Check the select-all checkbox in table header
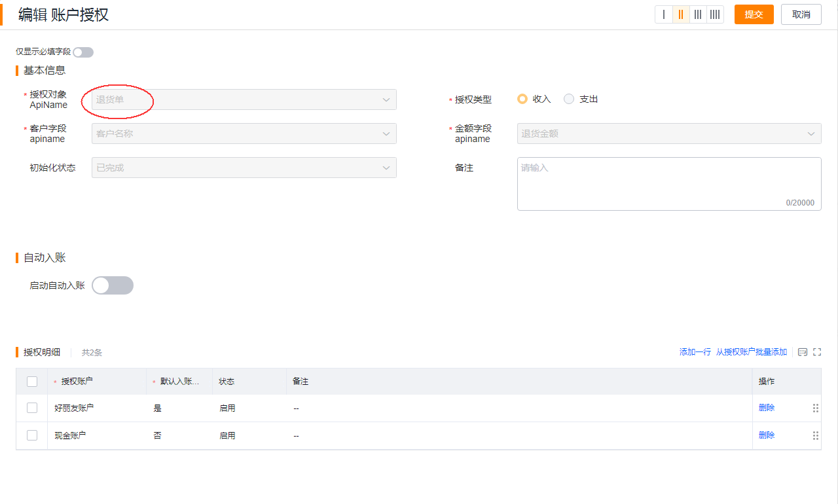 coord(32,381)
